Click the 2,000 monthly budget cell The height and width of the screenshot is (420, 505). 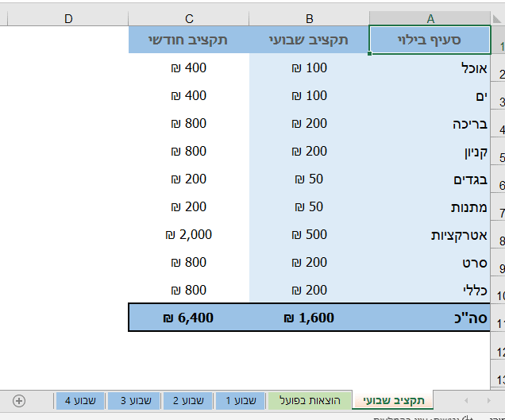189,234
